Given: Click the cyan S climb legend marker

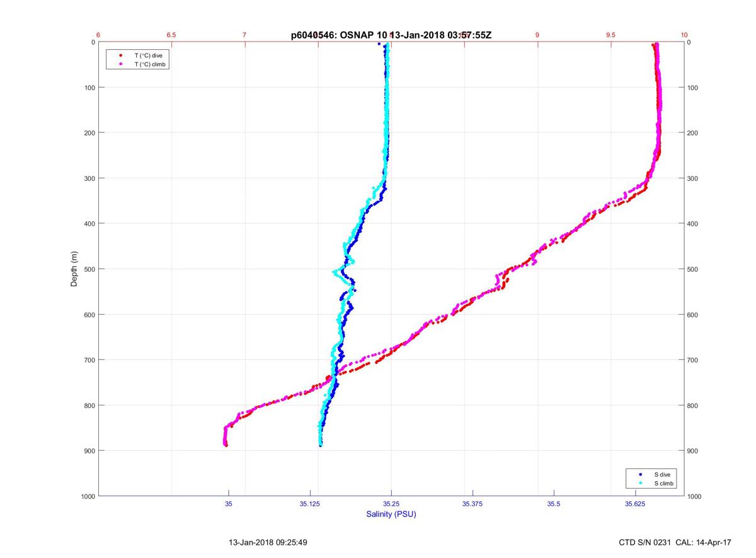Looking at the screenshot, I should [x=640, y=483].
